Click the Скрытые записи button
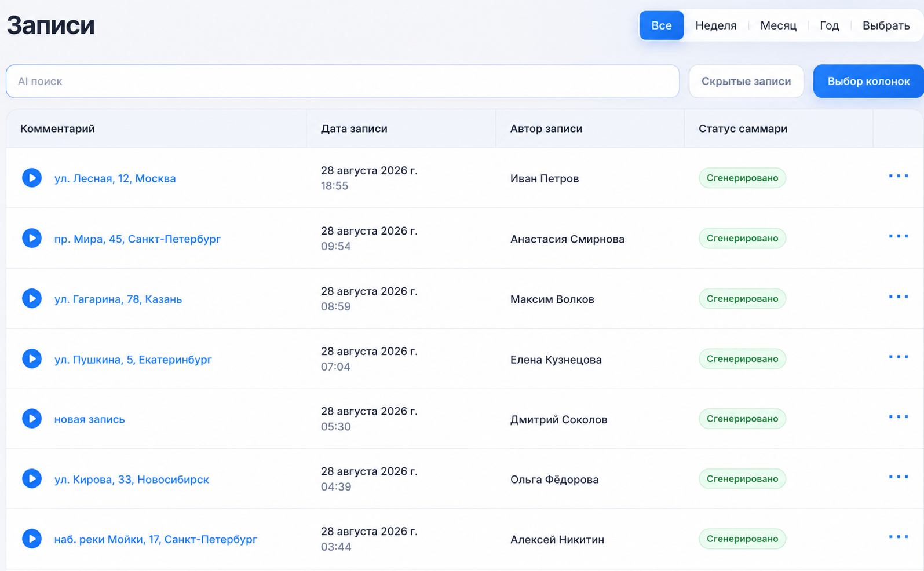The image size is (924, 571). (x=746, y=81)
